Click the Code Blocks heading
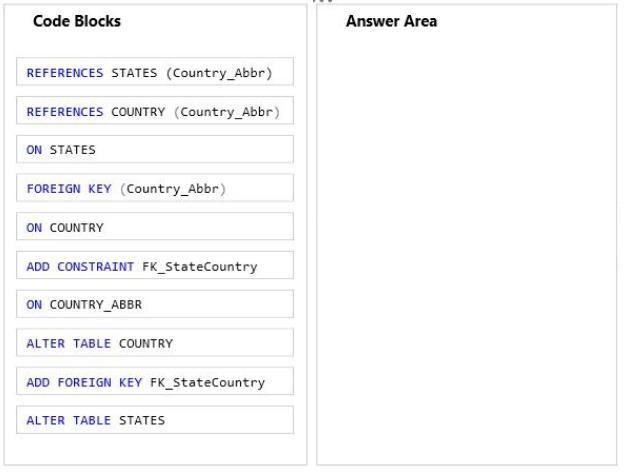The height and width of the screenshot is (473, 625). coord(77,21)
